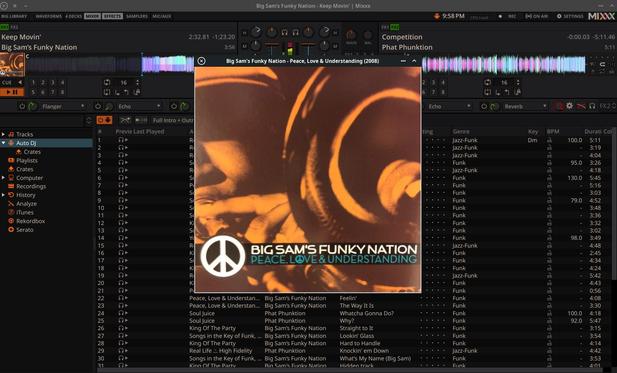617x373 pixels.
Task: Toggle the Effects section view
Action: click(113, 16)
